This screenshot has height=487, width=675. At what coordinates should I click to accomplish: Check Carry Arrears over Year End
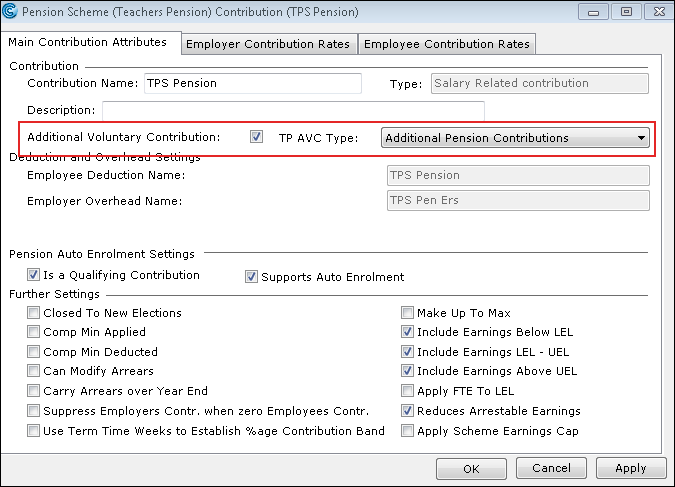[x=33, y=391]
